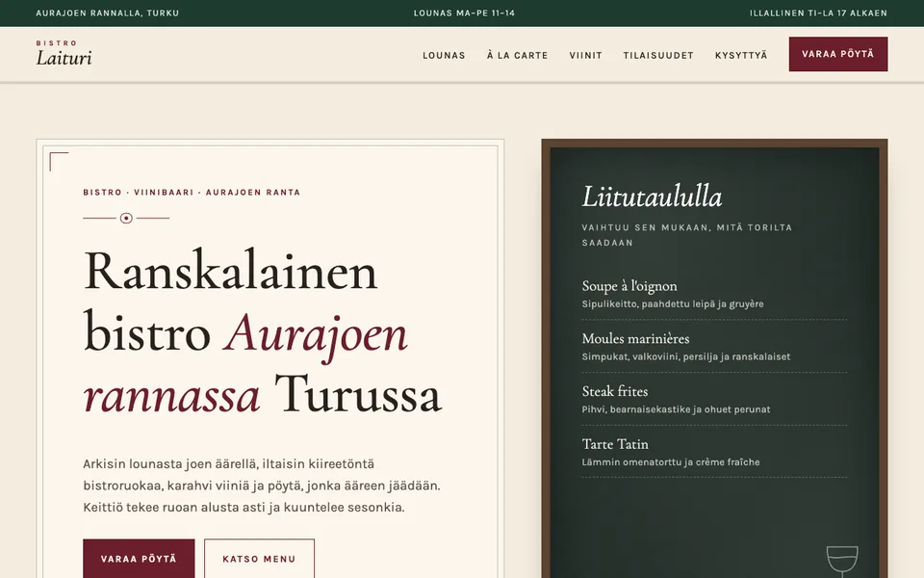Open the Lounas menu item
924x578 pixels.
(444, 56)
